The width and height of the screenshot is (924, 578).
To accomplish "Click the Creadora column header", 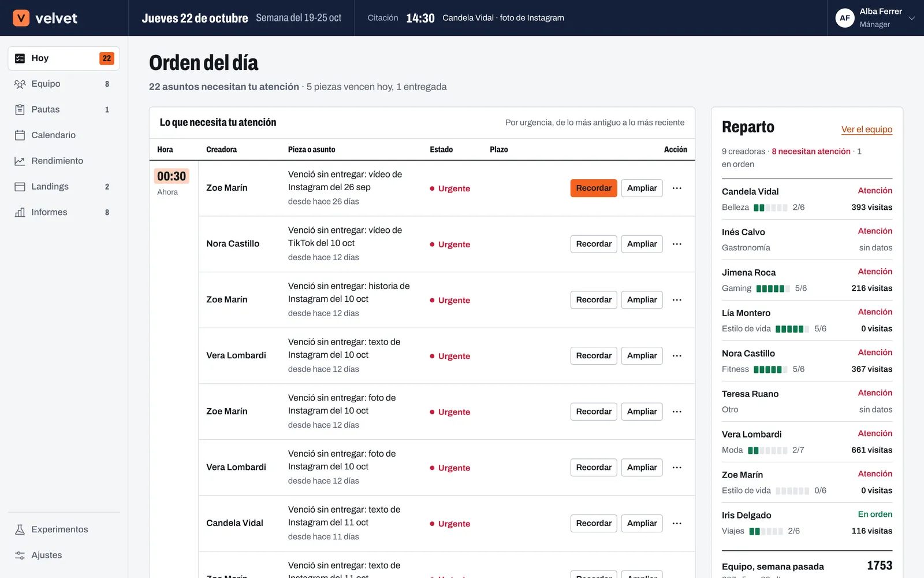I will coord(221,150).
